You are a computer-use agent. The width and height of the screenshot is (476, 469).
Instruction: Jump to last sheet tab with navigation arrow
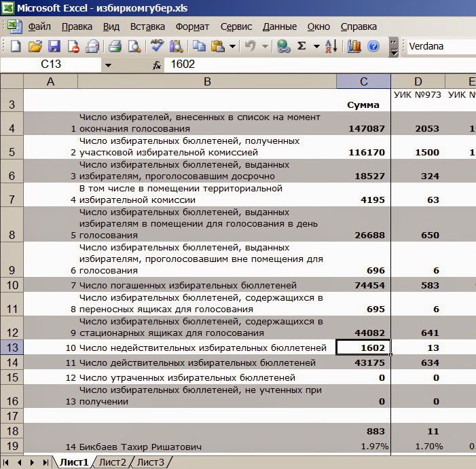45,462
